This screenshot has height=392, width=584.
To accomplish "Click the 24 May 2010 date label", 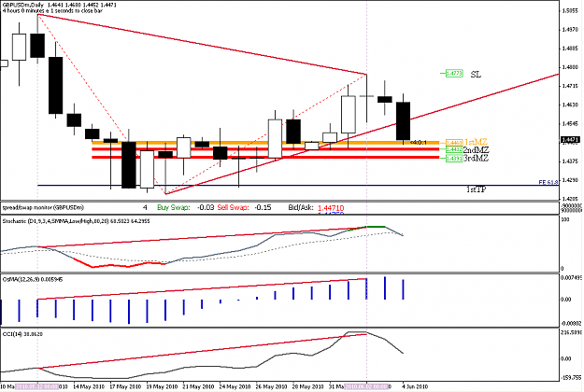I will (235, 386).
